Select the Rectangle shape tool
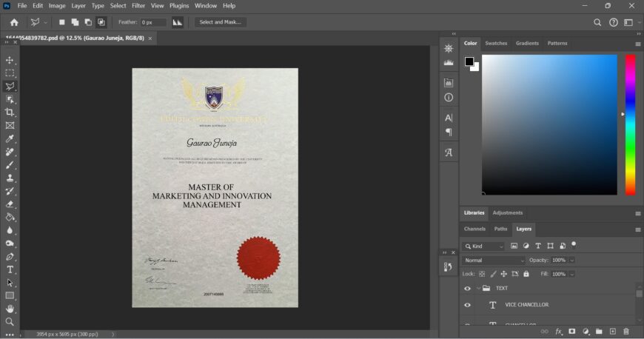644x339 pixels. [10, 295]
